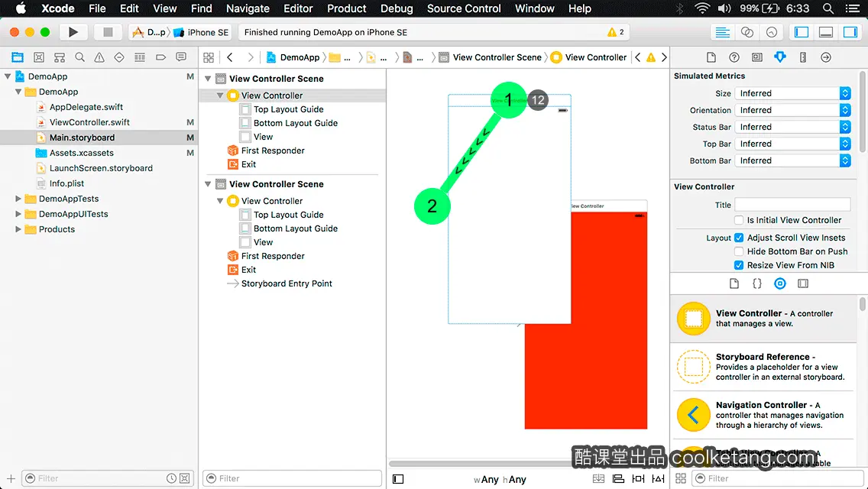Switch to the Standard editor

point(722,32)
